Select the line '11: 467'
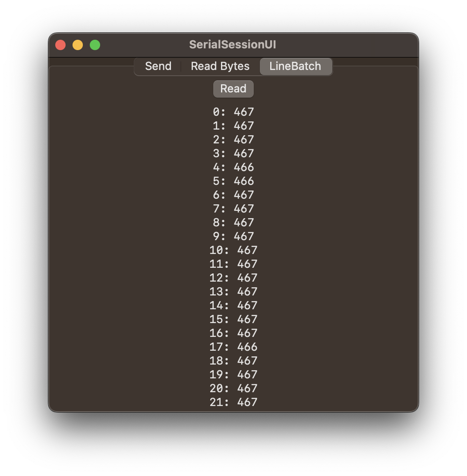467x476 pixels. (x=233, y=264)
